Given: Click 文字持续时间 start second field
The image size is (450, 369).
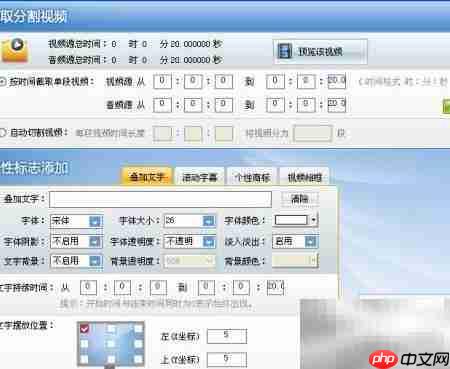Looking at the screenshot, I should 158,287.
